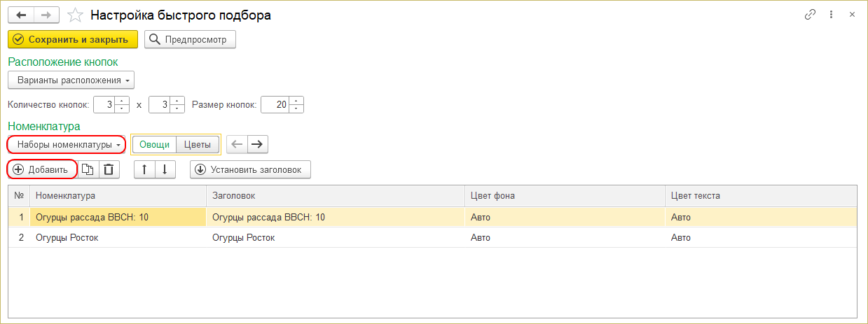Open the Предпросмотр preview
Image resolution: width=868 pixels, height=324 pixels.
coord(190,40)
